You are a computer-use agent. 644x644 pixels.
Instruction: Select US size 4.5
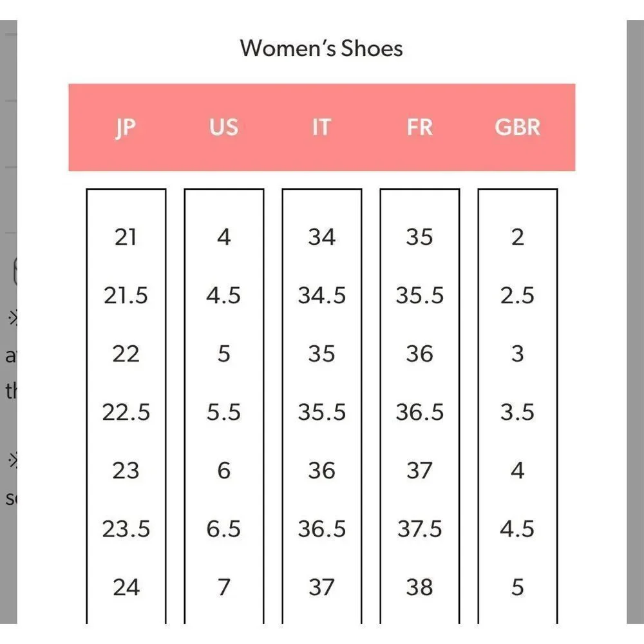pyautogui.click(x=223, y=296)
